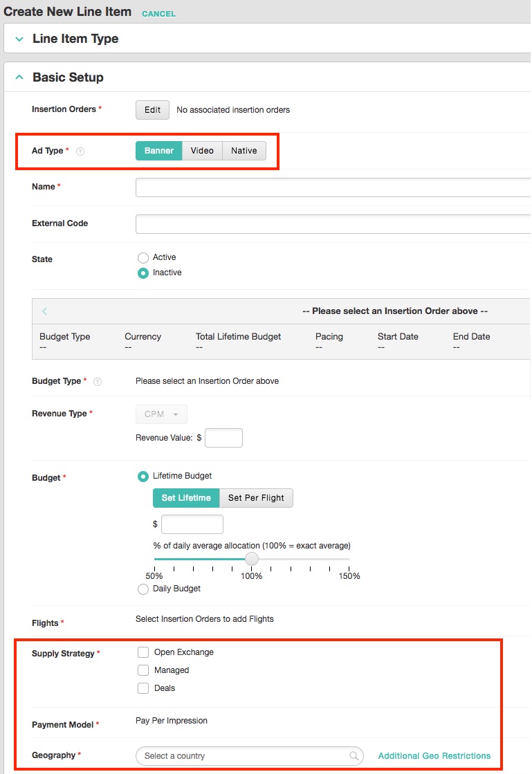Check the Managed supply strategy option

tap(143, 670)
